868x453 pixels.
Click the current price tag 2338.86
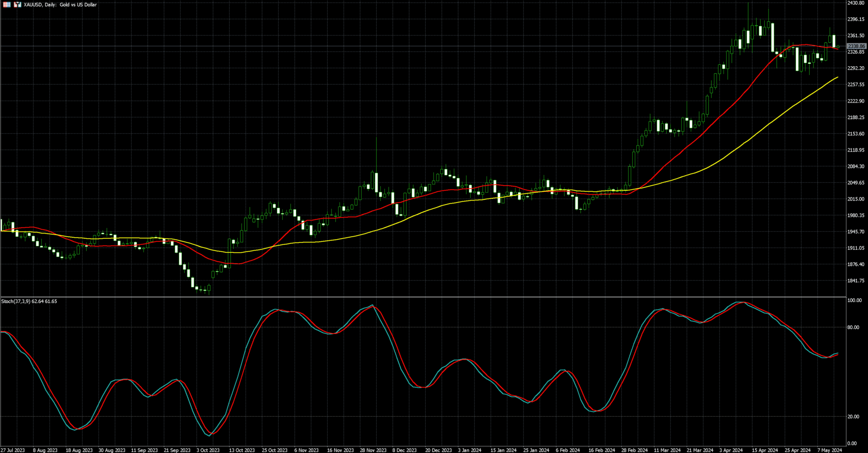point(856,46)
